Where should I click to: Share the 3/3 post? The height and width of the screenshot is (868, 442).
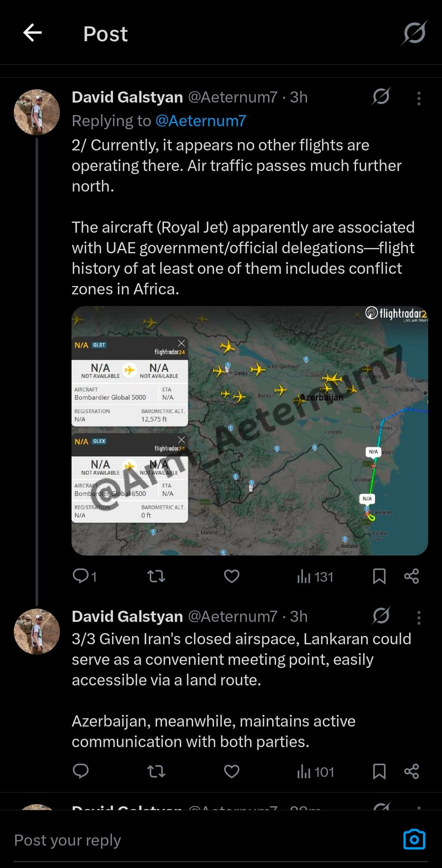pos(411,771)
